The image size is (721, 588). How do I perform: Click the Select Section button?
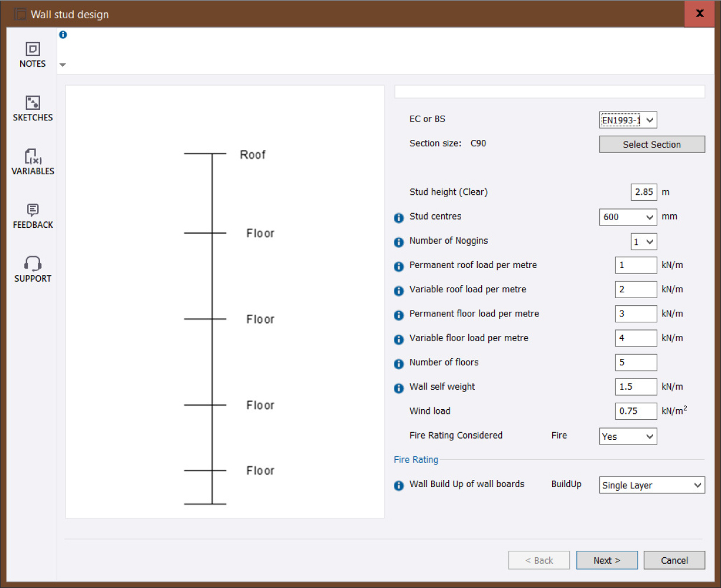[652, 145]
